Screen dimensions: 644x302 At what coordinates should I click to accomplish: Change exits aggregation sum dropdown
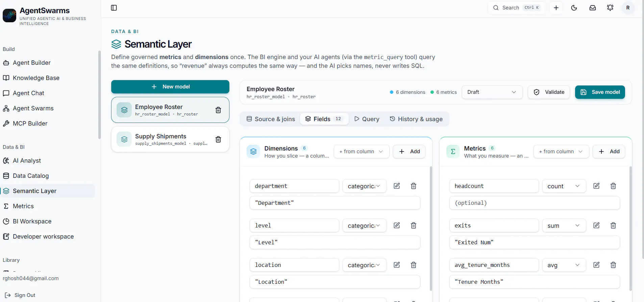(x=564, y=225)
